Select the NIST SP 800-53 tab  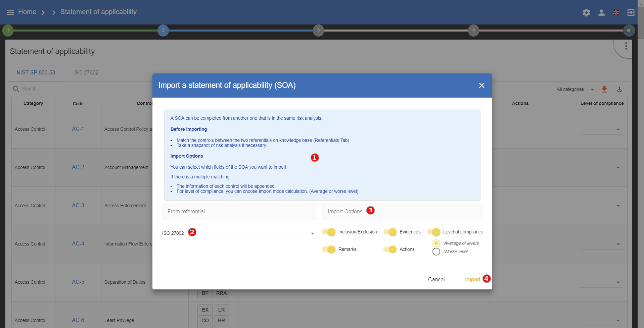(x=36, y=73)
